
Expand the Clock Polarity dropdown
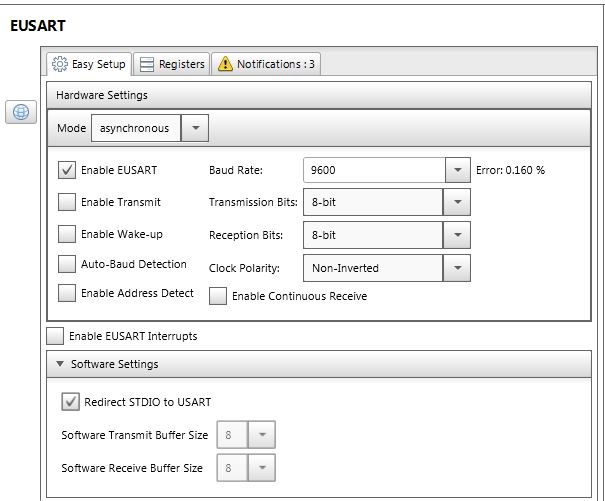pyautogui.click(x=457, y=268)
